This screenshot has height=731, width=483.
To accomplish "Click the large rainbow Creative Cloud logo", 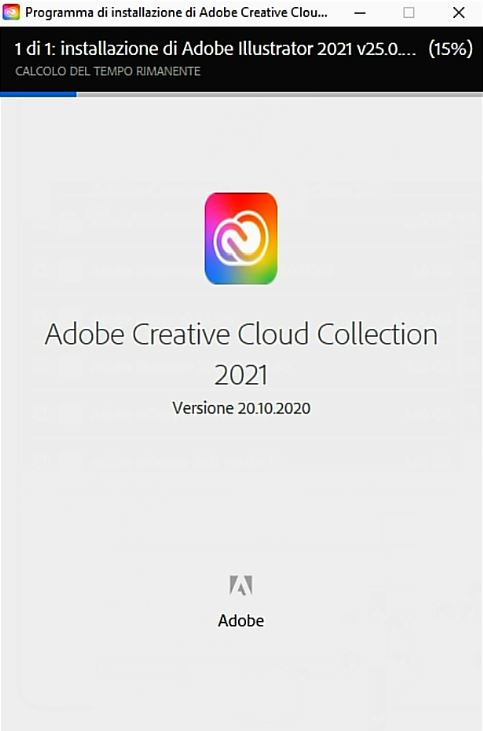I will pyautogui.click(x=241, y=238).
